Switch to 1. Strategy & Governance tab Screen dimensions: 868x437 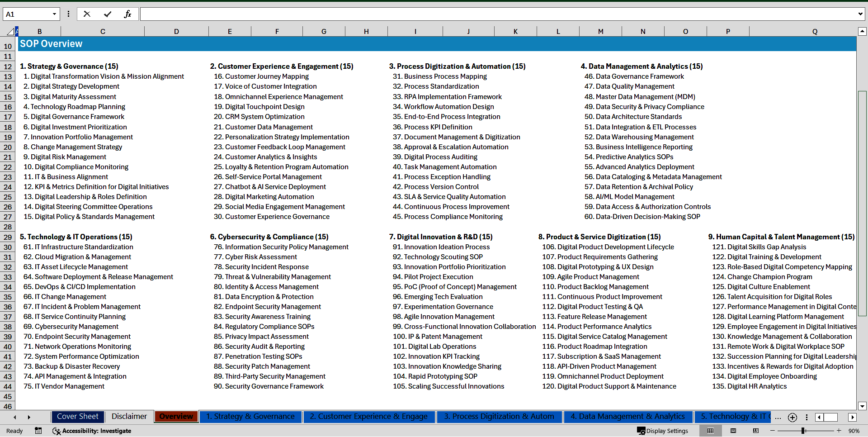[250, 417]
